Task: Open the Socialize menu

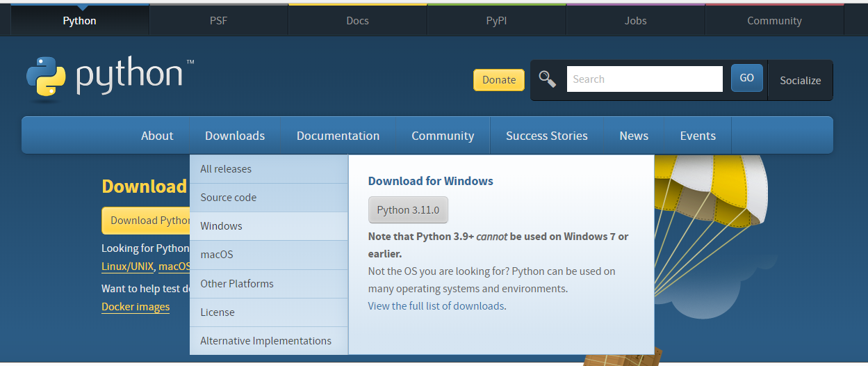Action: point(800,81)
